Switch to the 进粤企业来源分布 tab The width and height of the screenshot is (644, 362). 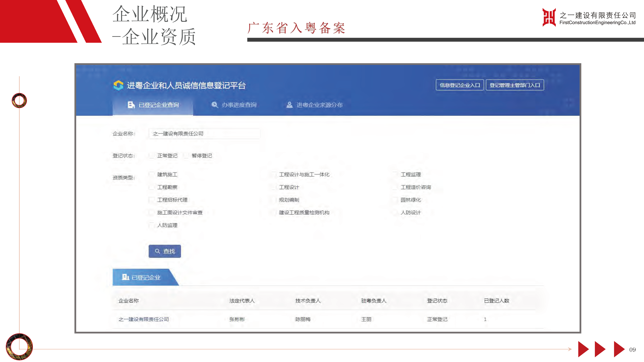(314, 105)
